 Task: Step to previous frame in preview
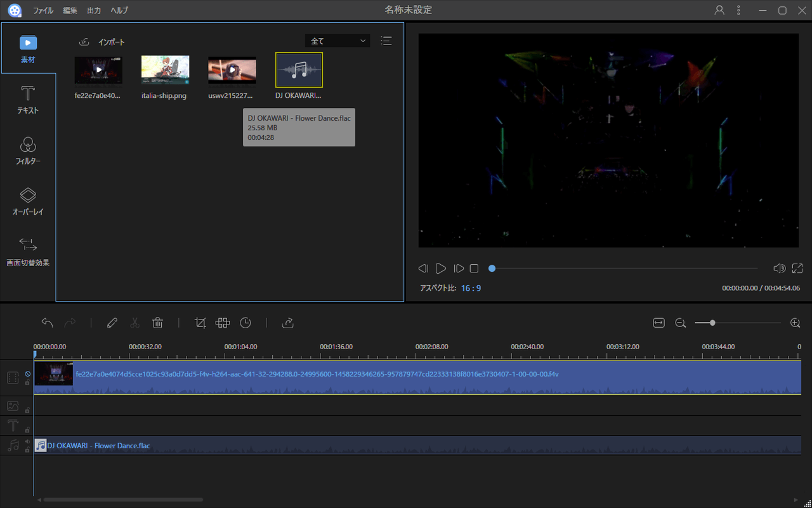[423, 269]
